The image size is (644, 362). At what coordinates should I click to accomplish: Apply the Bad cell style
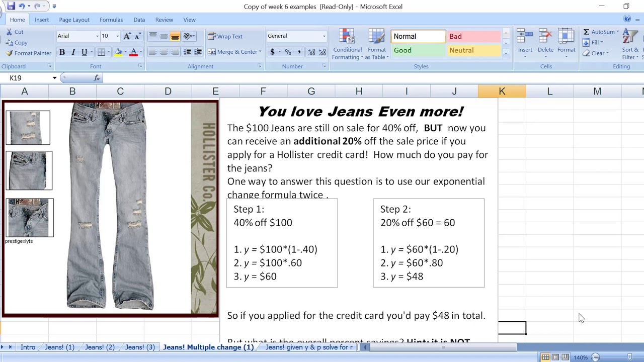click(x=473, y=36)
